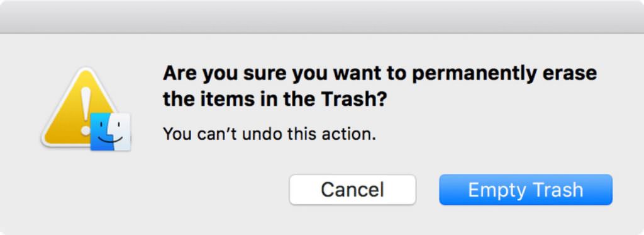Click the Finder face badge icon
The height and width of the screenshot is (235, 644).
110,131
